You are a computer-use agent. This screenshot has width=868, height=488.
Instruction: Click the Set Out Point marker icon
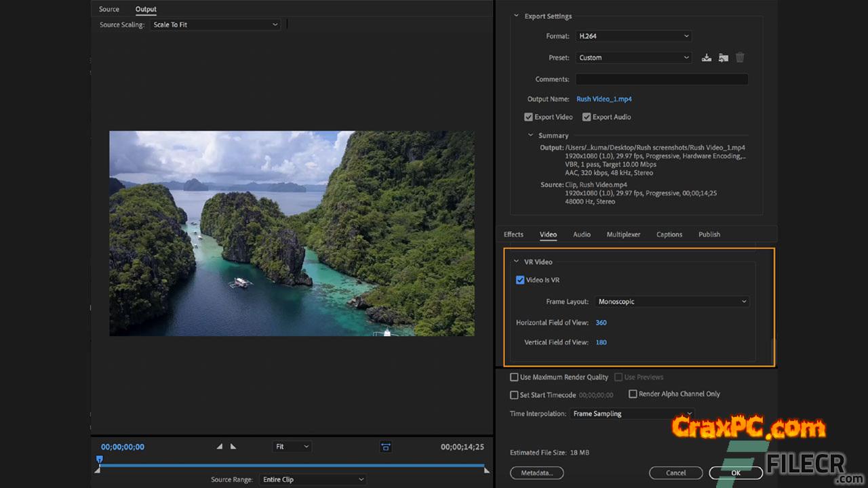pos(233,447)
